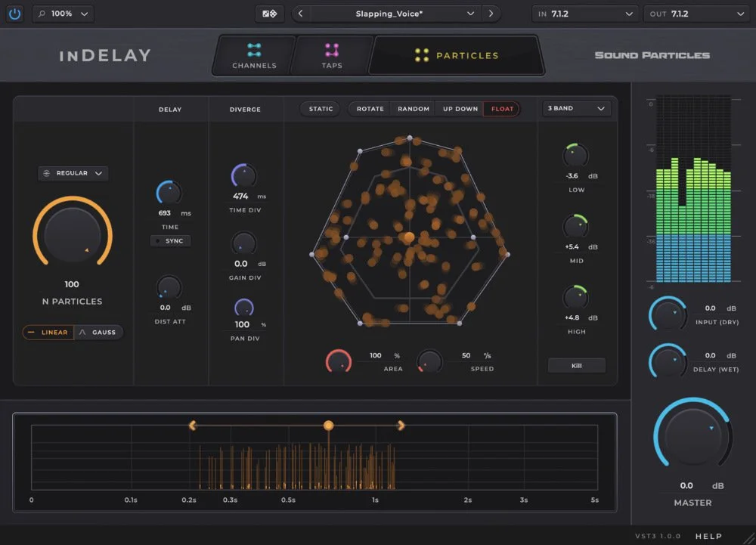Toggle Float particle movement mode
This screenshot has width=756, height=545.
(x=502, y=108)
